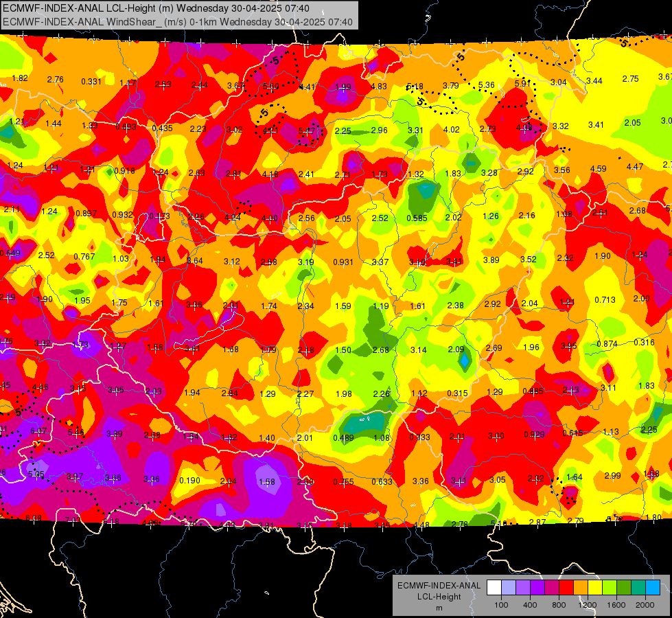This screenshot has width=672, height=618.
Task: Click the wind shear value '0.190'
Action: [x=190, y=481]
